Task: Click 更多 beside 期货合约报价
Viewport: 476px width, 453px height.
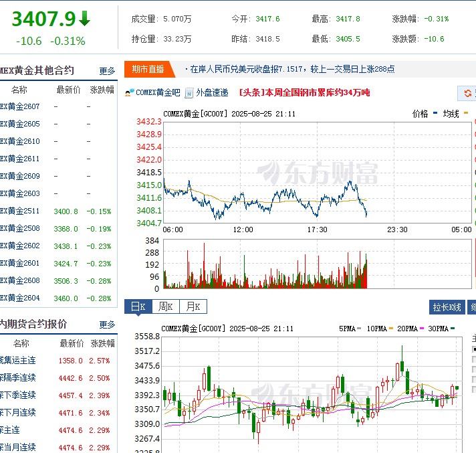Action: [x=107, y=325]
